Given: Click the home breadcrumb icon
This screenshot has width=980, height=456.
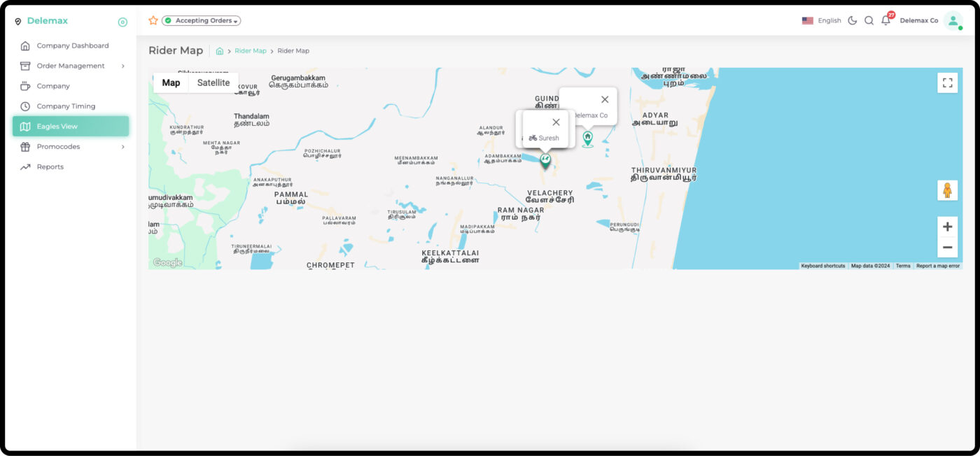Looking at the screenshot, I should (220, 51).
